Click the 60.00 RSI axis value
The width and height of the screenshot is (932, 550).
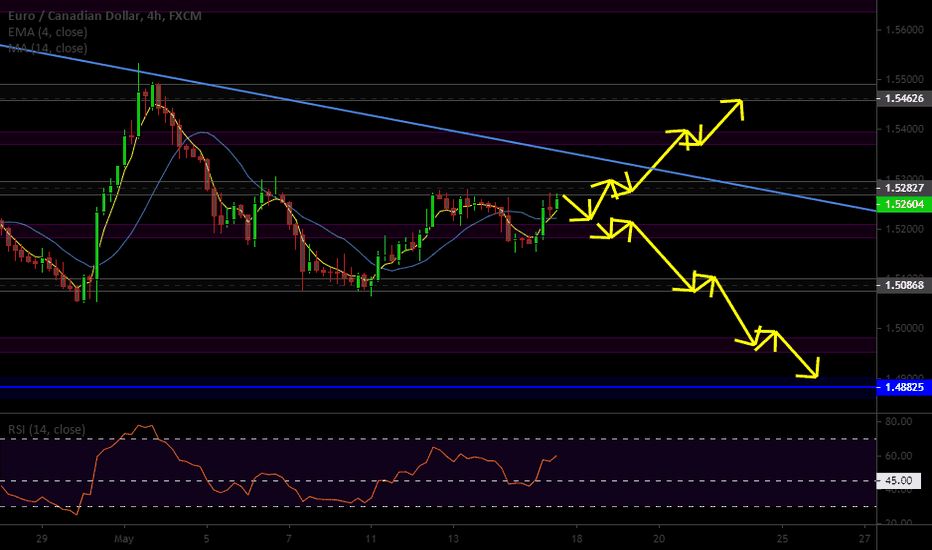point(898,456)
